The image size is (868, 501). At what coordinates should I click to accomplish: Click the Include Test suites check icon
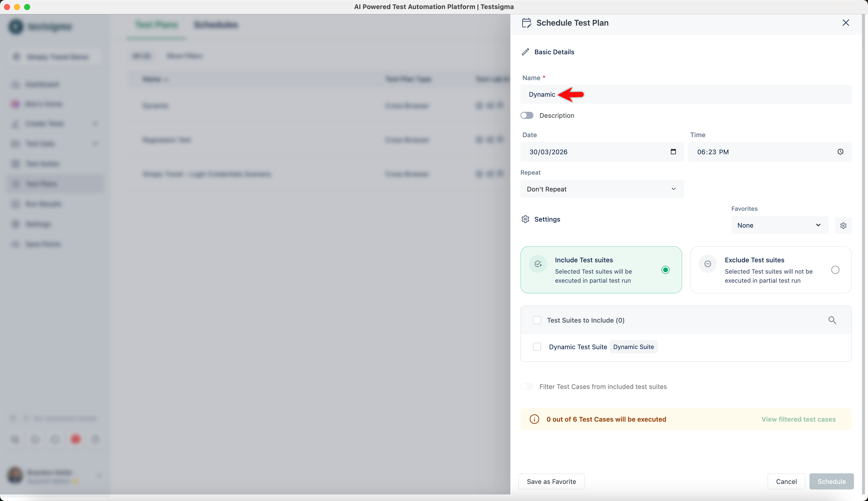[x=538, y=264]
